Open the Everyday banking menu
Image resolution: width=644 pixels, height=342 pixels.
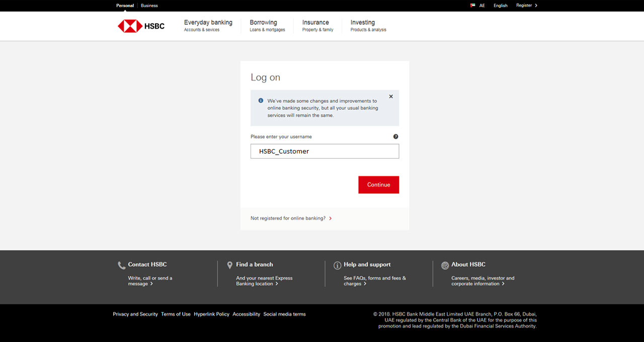point(208,26)
